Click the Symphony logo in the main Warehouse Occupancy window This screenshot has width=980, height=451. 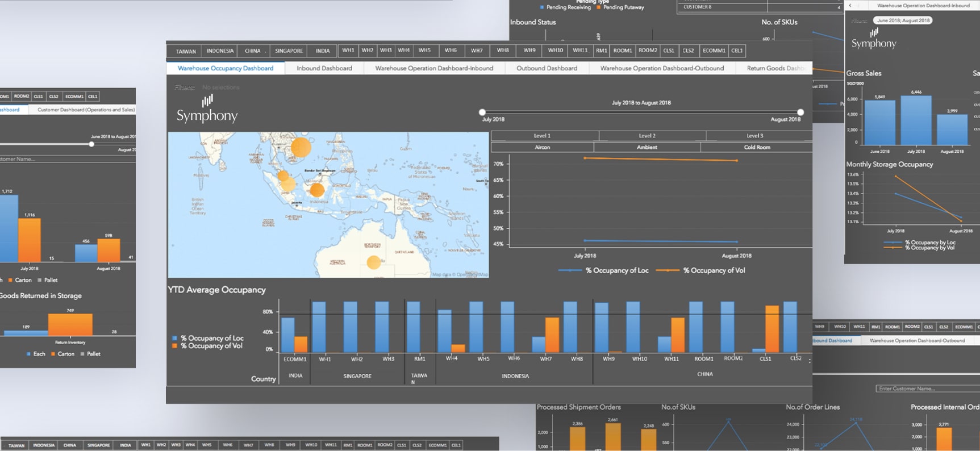coord(207,109)
